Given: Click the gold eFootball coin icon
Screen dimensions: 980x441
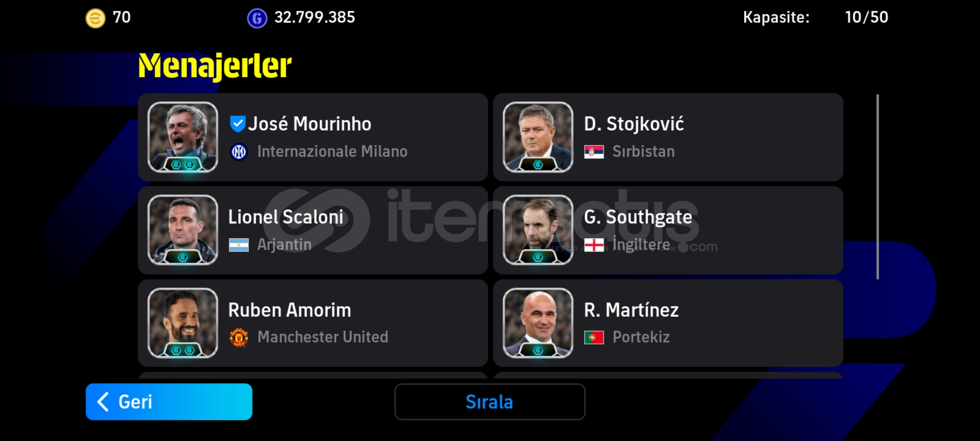Looking at the screenshot, I should coord(95,18).
